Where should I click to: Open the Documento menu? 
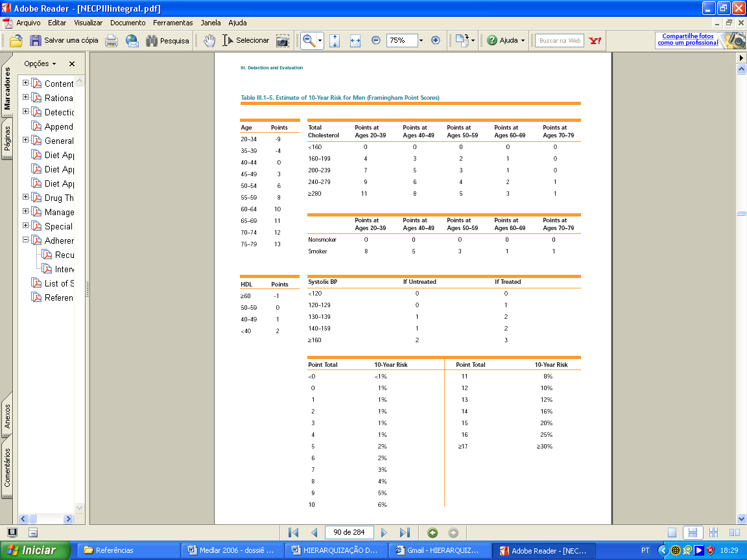click(128, 23)
